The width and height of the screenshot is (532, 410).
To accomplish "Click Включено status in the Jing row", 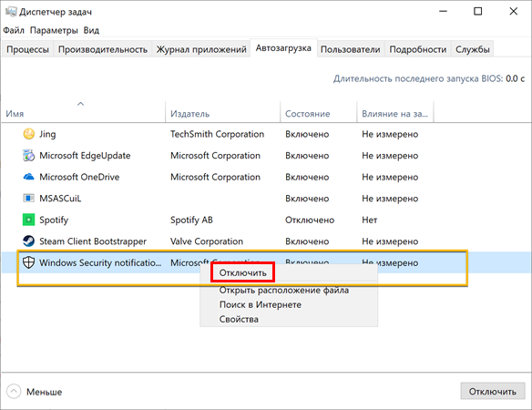I will 307,134.
